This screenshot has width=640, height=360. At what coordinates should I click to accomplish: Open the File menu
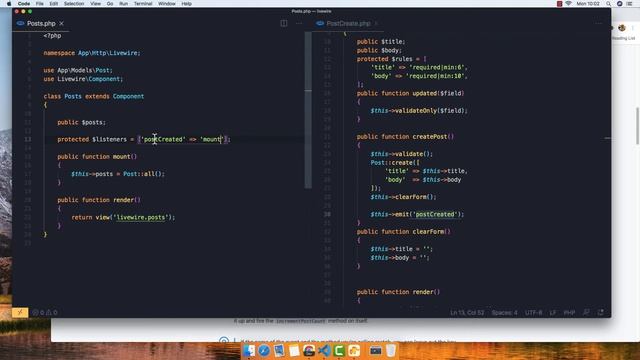click(x=40, y=4)
